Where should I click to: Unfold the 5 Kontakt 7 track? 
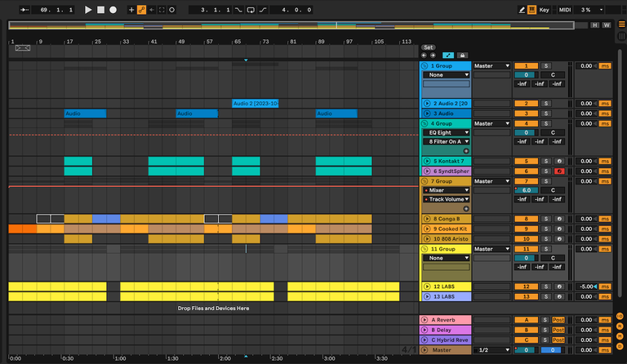click(x=427, y=161)
